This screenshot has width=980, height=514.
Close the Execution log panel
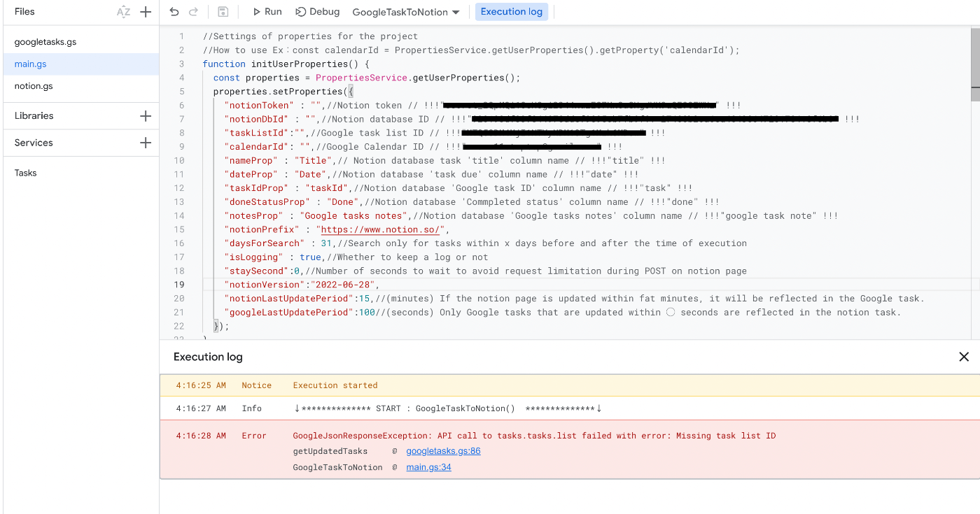pos(964,357)
